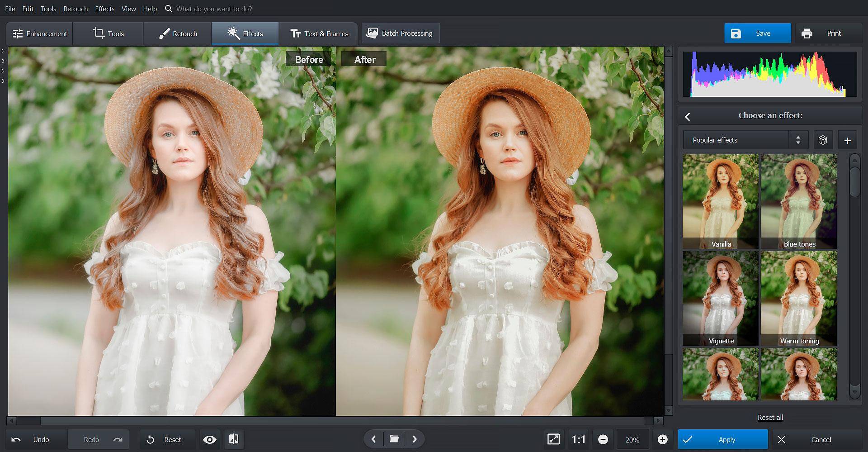Image resolution: width=868 pixels, height=452 pixels.
Task: Reset the image changes
Action: [168, 439]
